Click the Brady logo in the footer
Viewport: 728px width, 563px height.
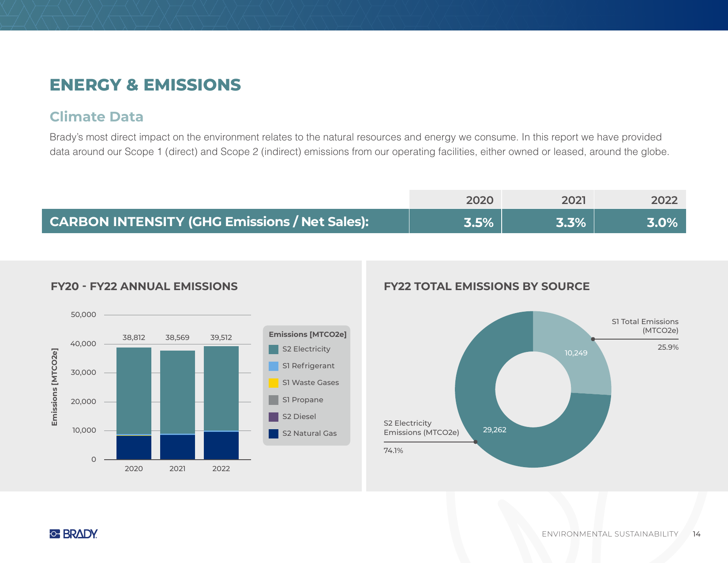click(x=74, y=534)
